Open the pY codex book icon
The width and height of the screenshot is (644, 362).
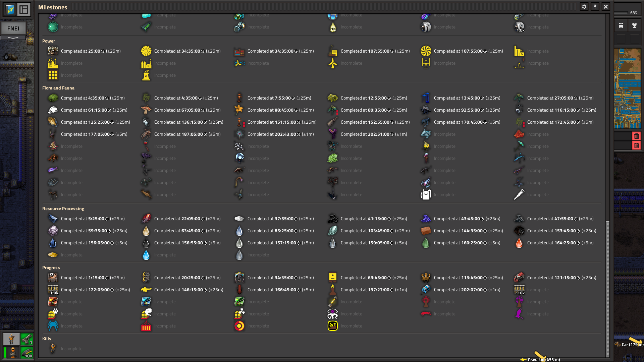pyautogui.click(x=10, y=9)
